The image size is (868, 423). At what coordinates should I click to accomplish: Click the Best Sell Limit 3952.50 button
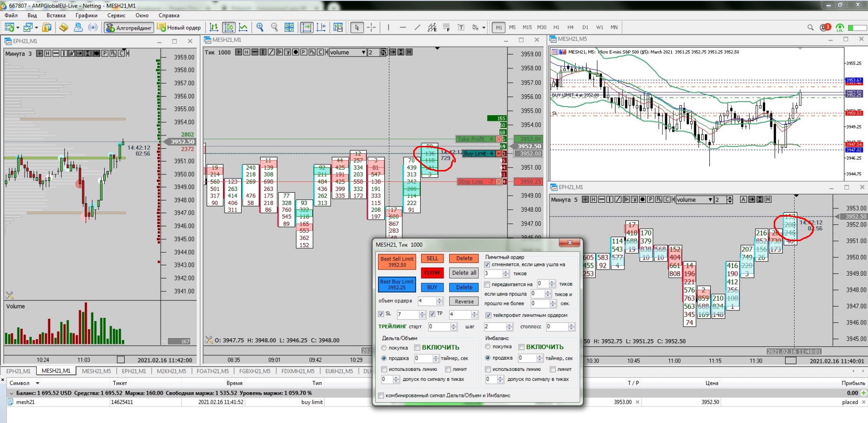click(x=397, y=262)
